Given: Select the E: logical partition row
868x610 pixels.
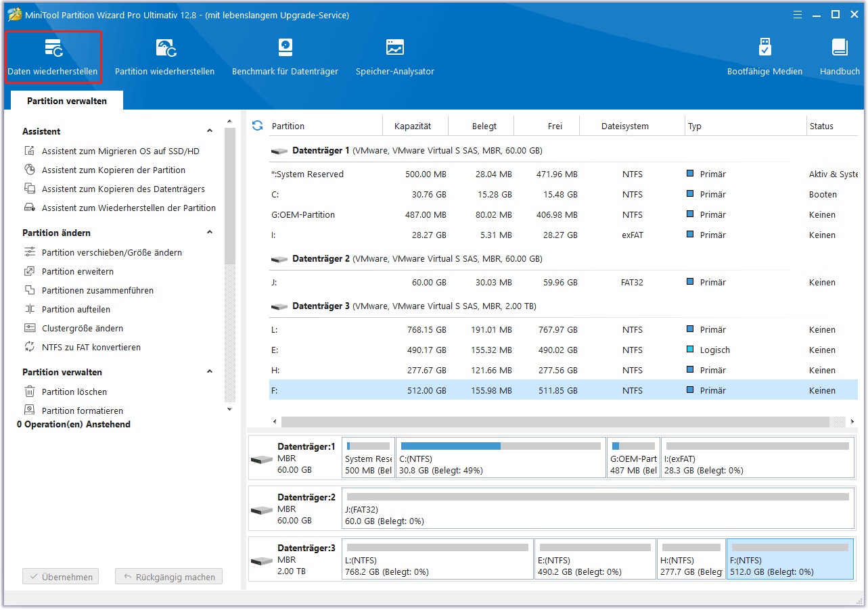Looking at the screenshot, I should [x=564, y=350].
